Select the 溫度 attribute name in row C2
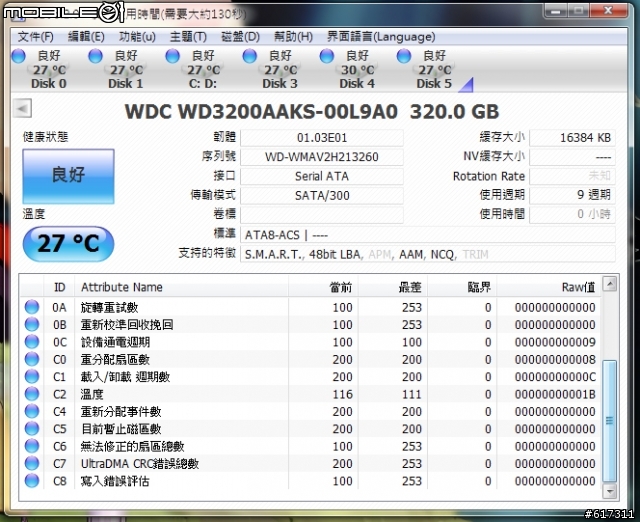The height and width of the screenshot is (522, 640). coord(92,394)
